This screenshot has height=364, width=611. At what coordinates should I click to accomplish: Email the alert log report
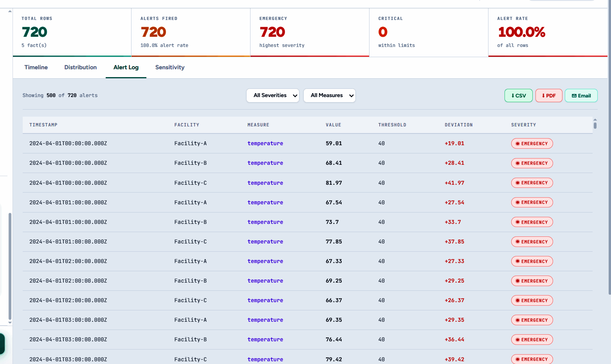581,96
